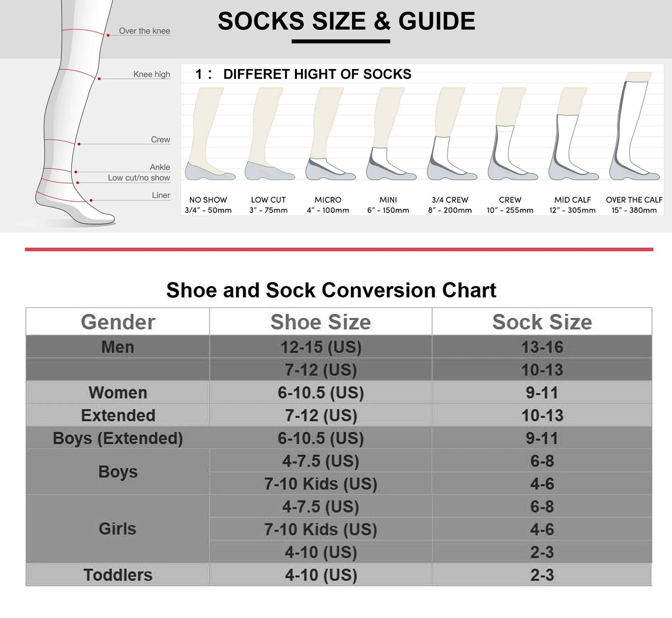Click the 'Shoe Size' column header

coord(320,322)
